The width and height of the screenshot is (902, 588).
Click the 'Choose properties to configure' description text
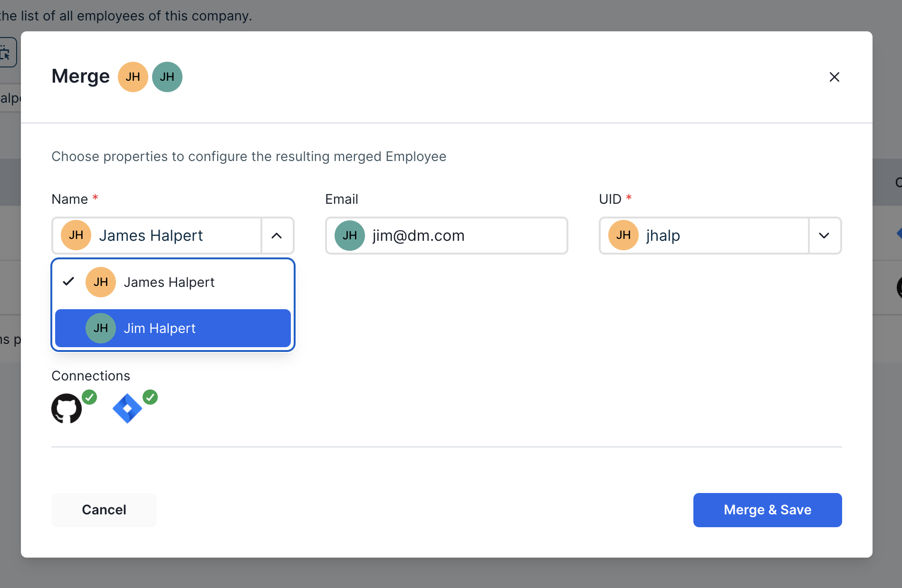(x=249, y=157)
